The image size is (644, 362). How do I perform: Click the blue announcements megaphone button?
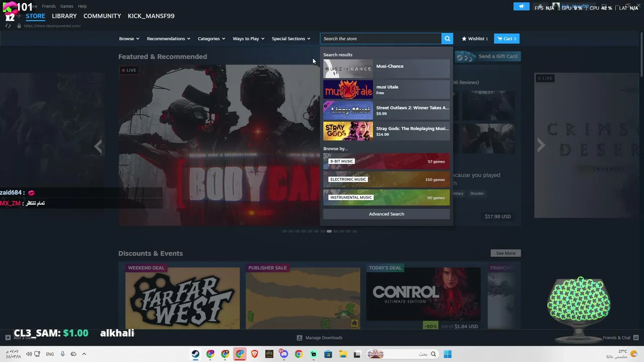[x=521, y=7]
